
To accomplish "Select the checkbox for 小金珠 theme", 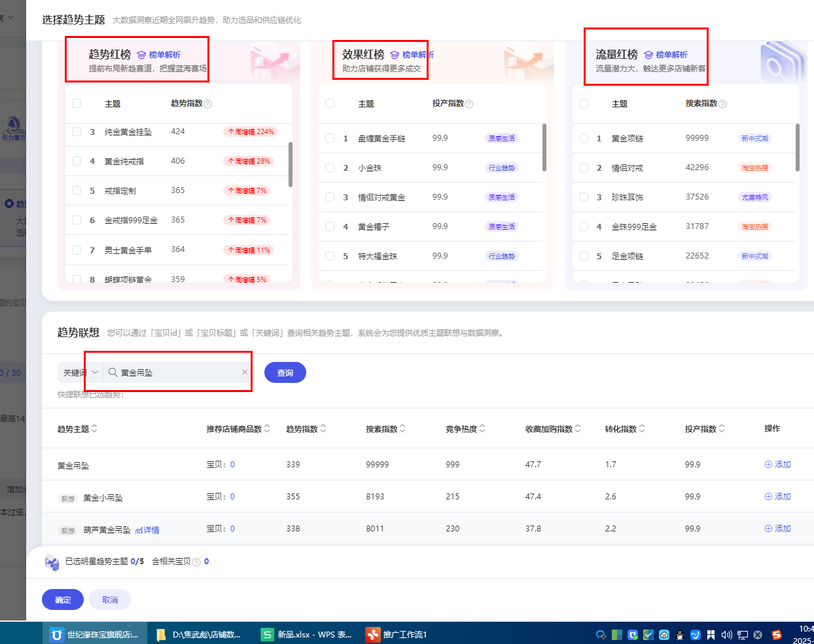I will (x=330, y=168).
